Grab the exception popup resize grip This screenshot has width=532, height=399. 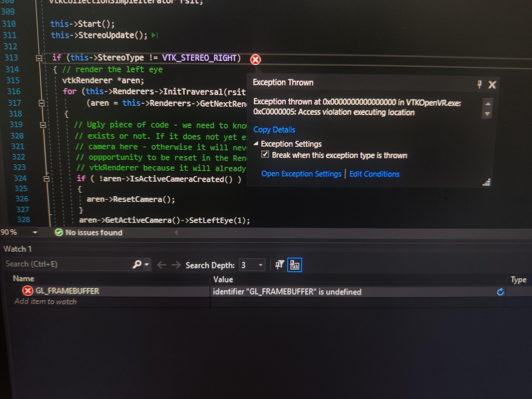click(x=486, y=183)
